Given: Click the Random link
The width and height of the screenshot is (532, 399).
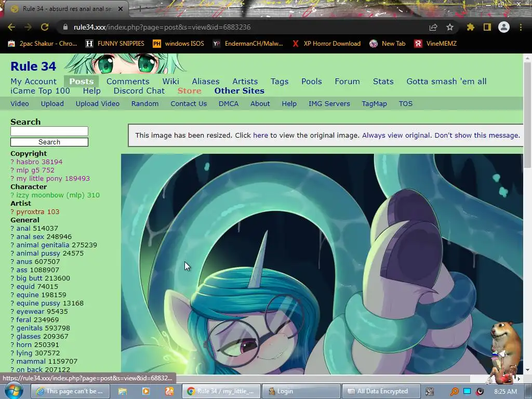Looking at the screenshot, I should 145,103.
